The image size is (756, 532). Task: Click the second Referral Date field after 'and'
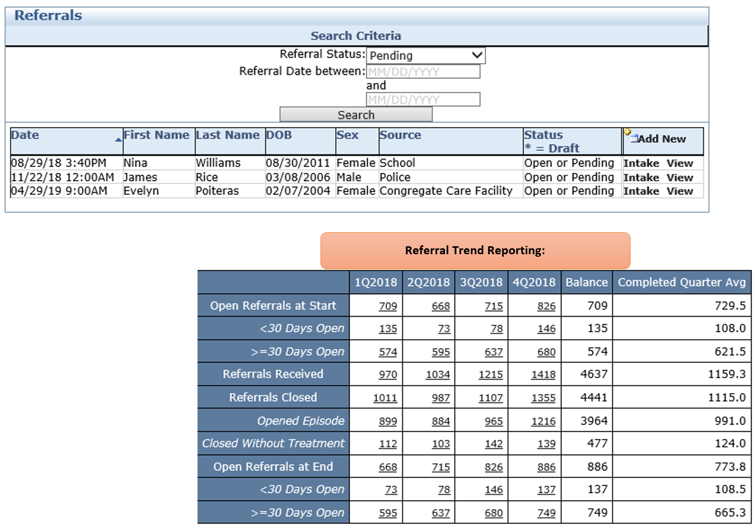423,99
